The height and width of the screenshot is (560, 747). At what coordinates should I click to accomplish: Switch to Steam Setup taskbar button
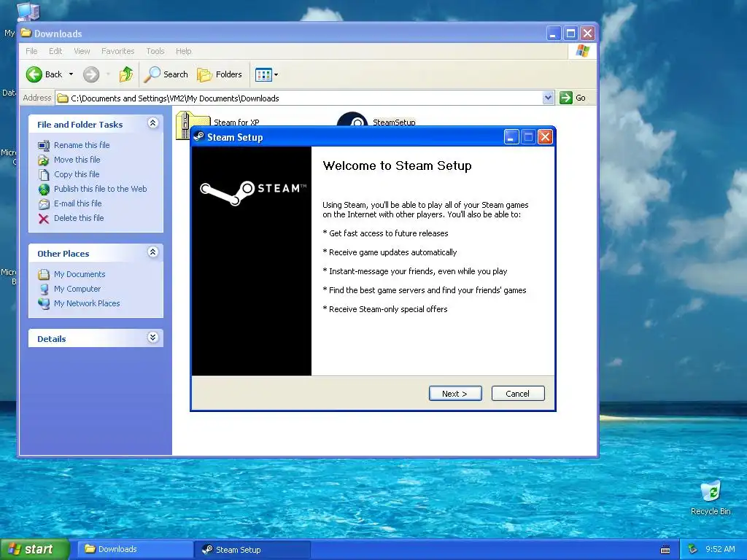(252, 550)
